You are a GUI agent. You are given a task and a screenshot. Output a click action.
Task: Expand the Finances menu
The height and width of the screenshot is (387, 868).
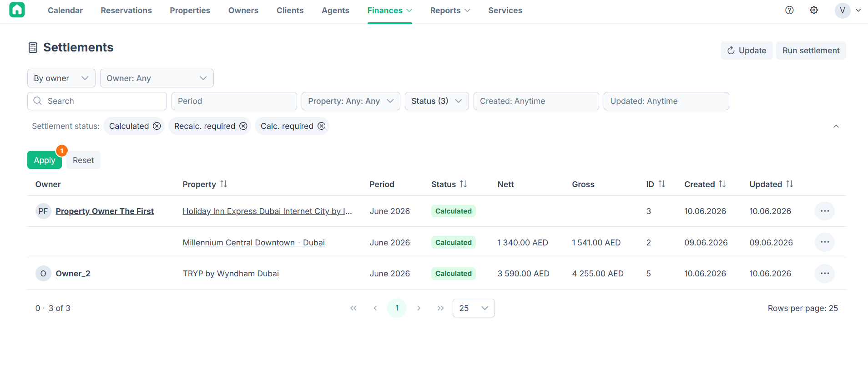390,10
